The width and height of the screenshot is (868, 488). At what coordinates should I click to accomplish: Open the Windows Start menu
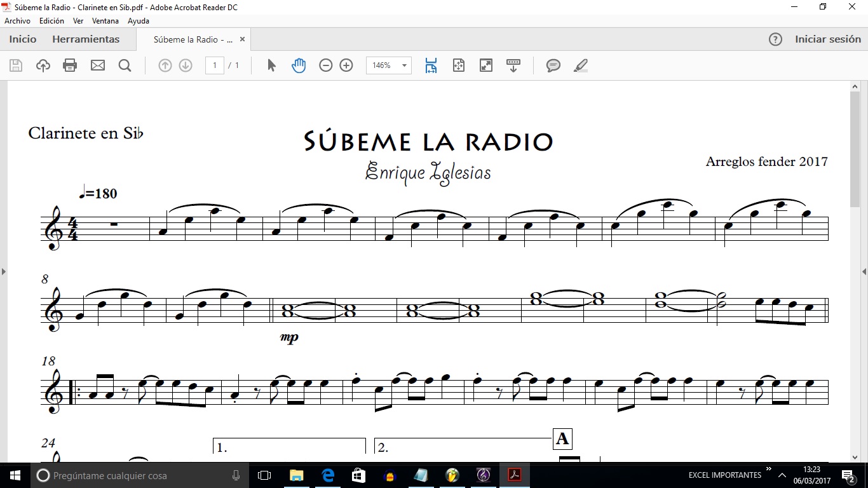point(15,475)
